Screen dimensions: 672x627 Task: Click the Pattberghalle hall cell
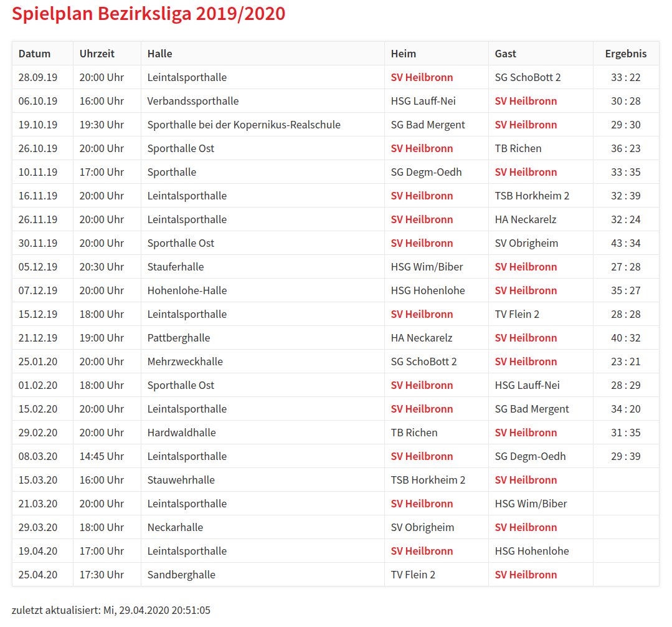(179, 338)
